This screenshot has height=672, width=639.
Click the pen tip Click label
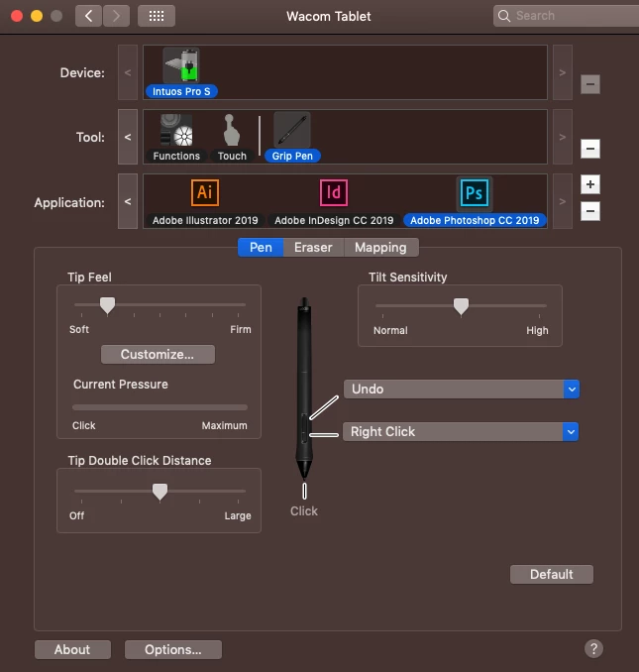pyautogui.click(x=304, y=510)
